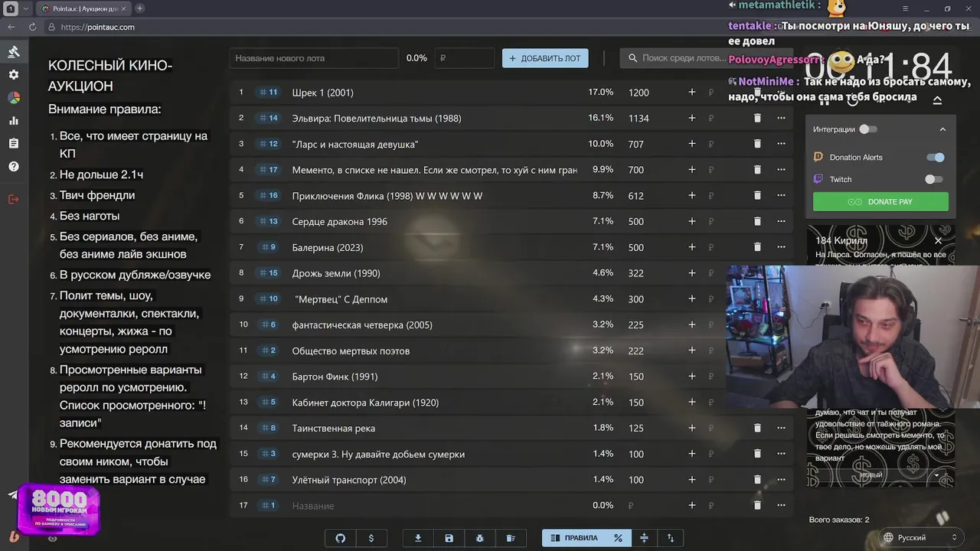Click amount 612 of Приключения Флика
980x551 pixels.
[x=636, y=196]
